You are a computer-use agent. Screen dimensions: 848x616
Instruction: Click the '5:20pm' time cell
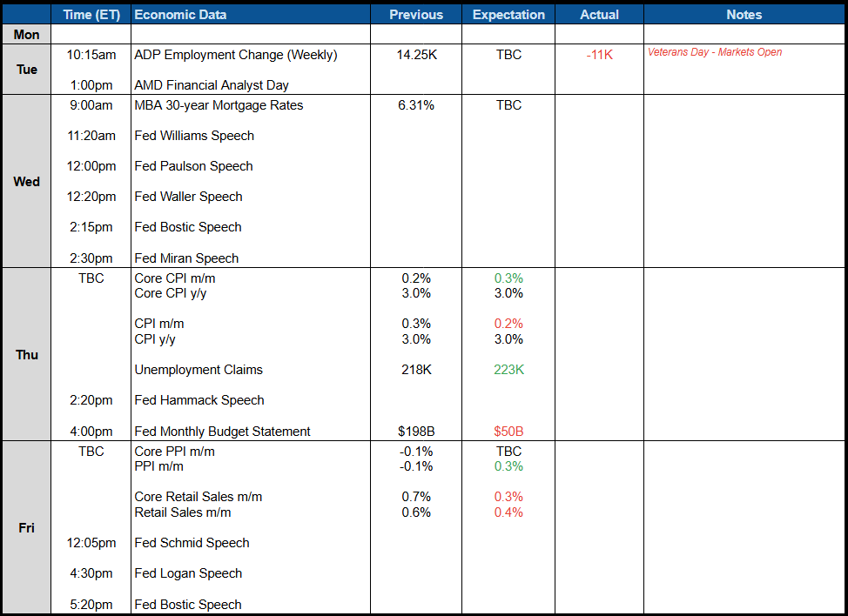click(x=91, y=604)
